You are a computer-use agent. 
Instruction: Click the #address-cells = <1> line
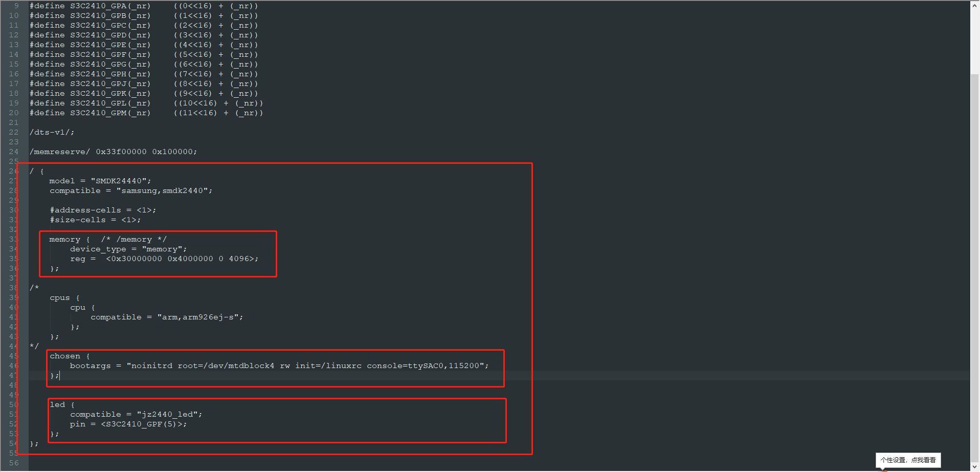click(x=103, y=210)
